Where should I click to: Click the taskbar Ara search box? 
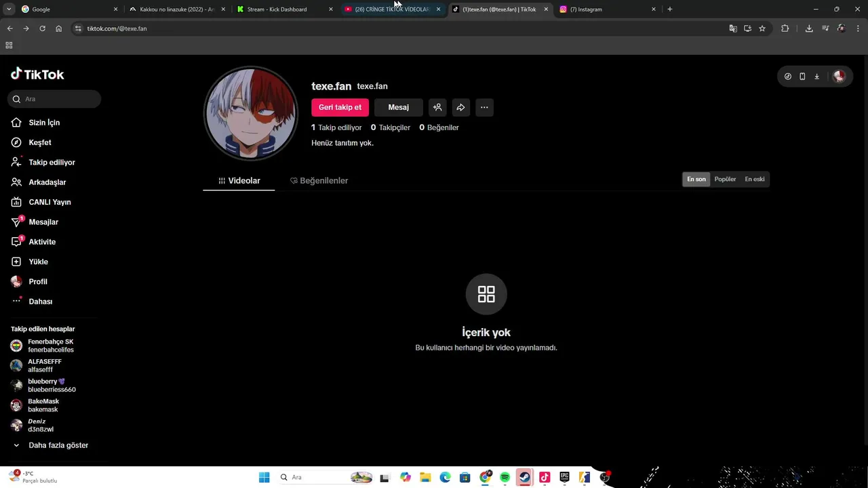click(x=325, y=477)
